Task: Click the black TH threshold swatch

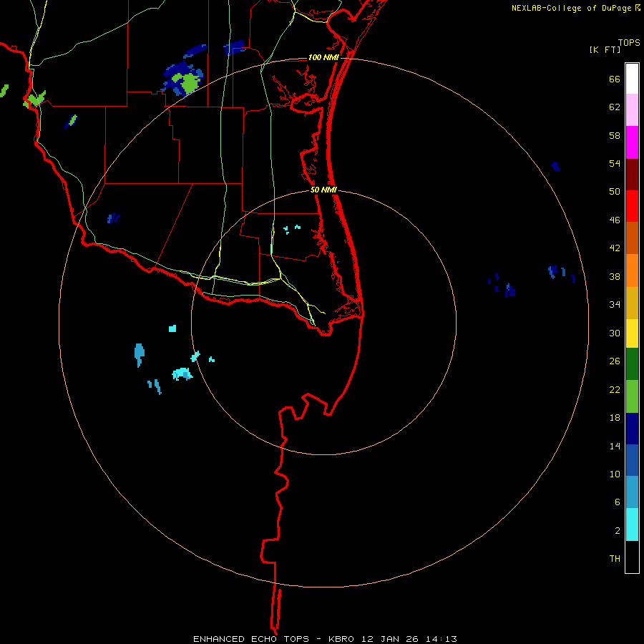Action: [632, 557]
